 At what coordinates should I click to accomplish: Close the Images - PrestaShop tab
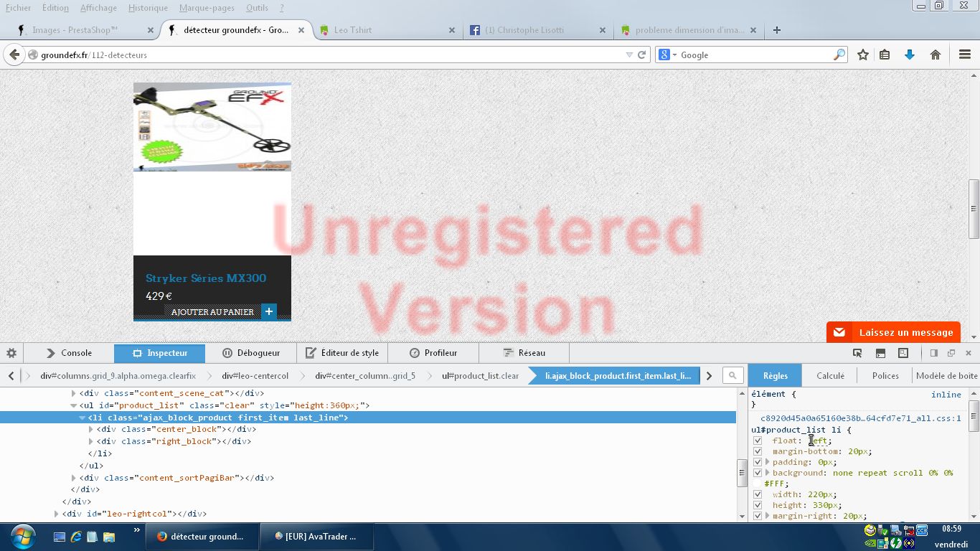pos(151,30)
